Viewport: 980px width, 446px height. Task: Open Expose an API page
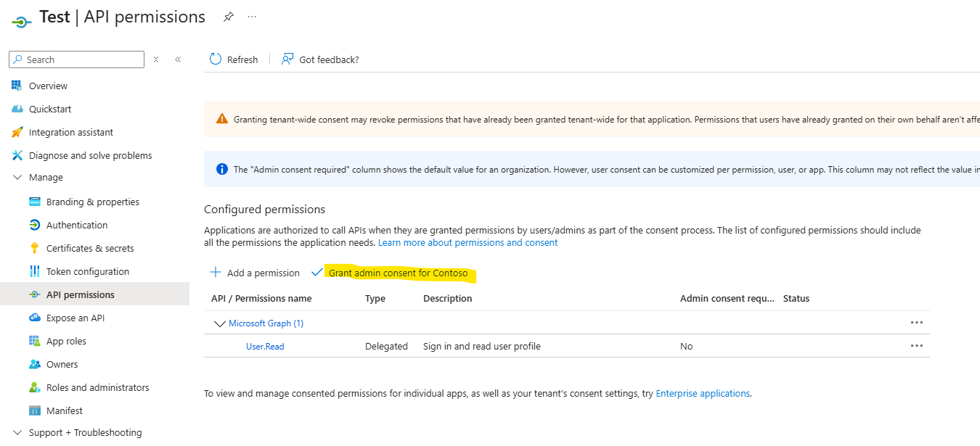point(75,318)
